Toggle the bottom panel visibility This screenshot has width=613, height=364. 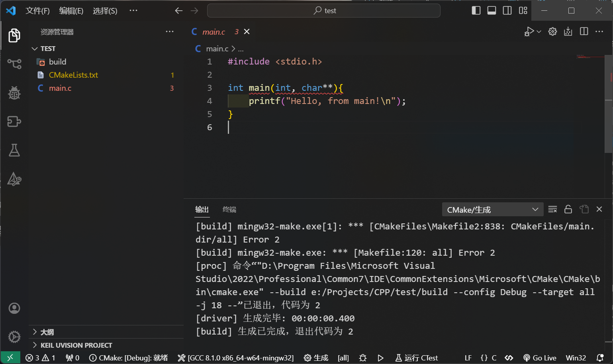[492, 10]
